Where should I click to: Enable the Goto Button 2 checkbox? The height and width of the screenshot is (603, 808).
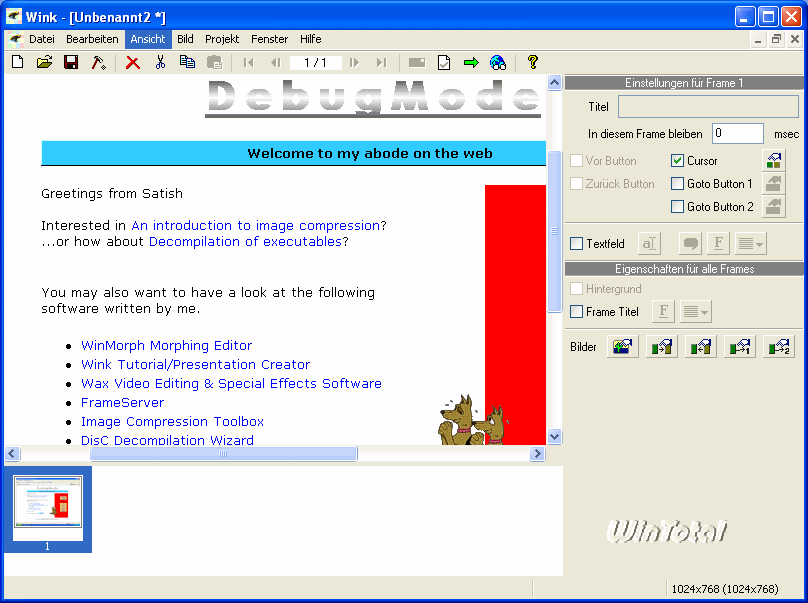pyautogui.click(x=677, y=207)
